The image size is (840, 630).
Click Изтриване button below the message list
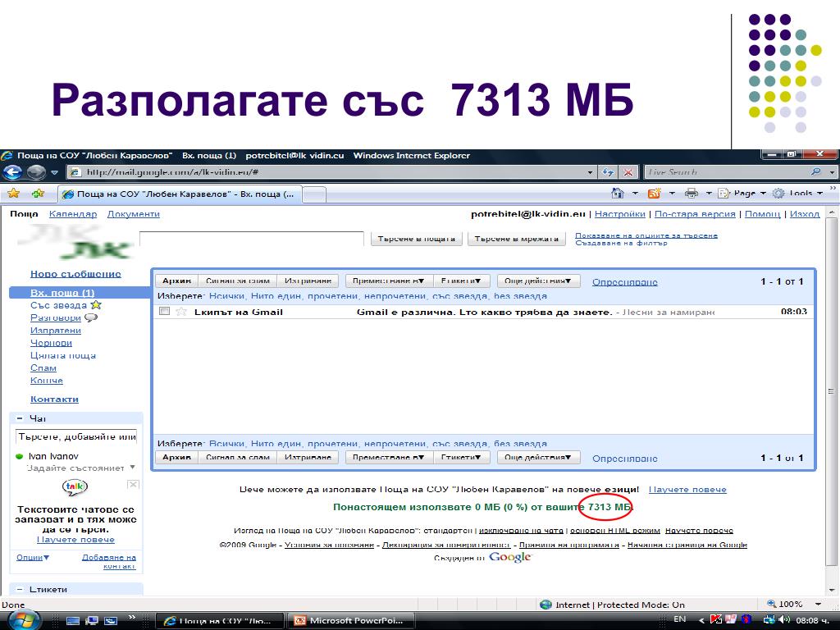[x=308, y=457]
